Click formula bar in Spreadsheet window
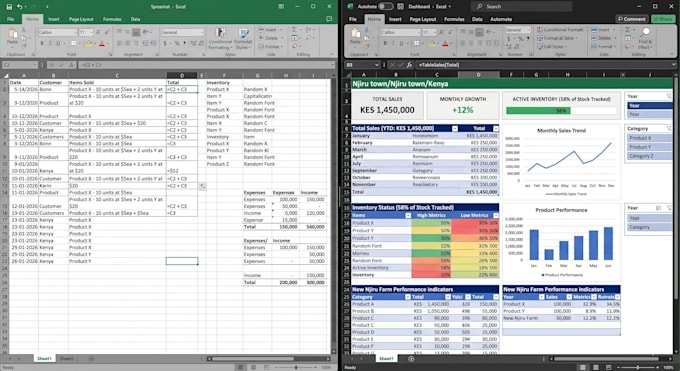This screenshot has height=371, width=680. point(206,65)
